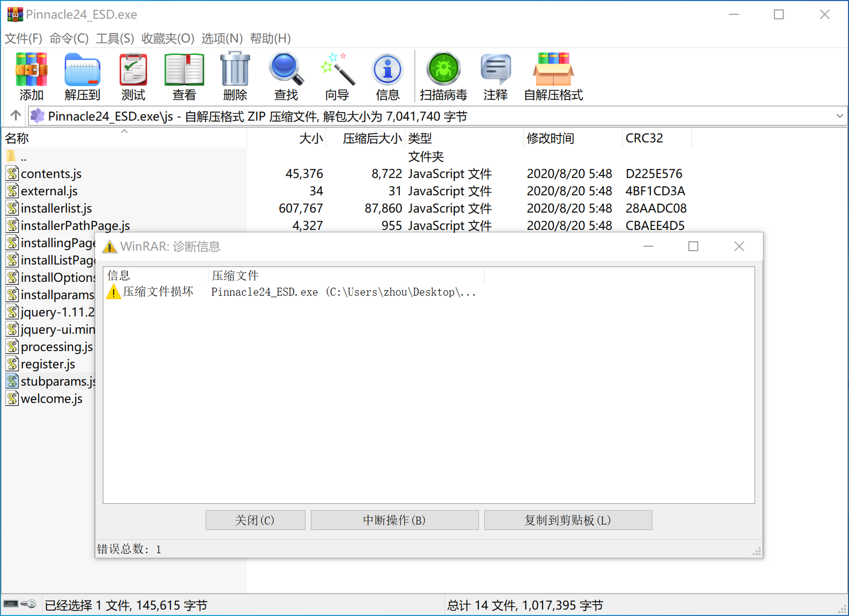Click the 扫描病毒 (Virus scan) bug icon
This screenshot has height=616, width=849.
tap(444, 70)
